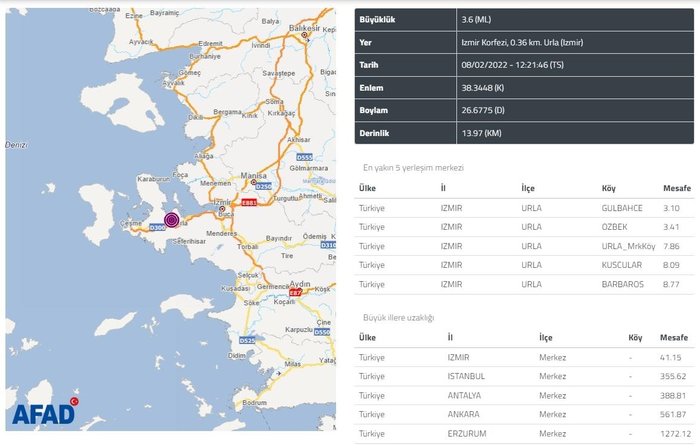The height and width of the screenshot is (448, 700).
Task: Click the AFAD logo on the map
Action: [x=44, y=413]
